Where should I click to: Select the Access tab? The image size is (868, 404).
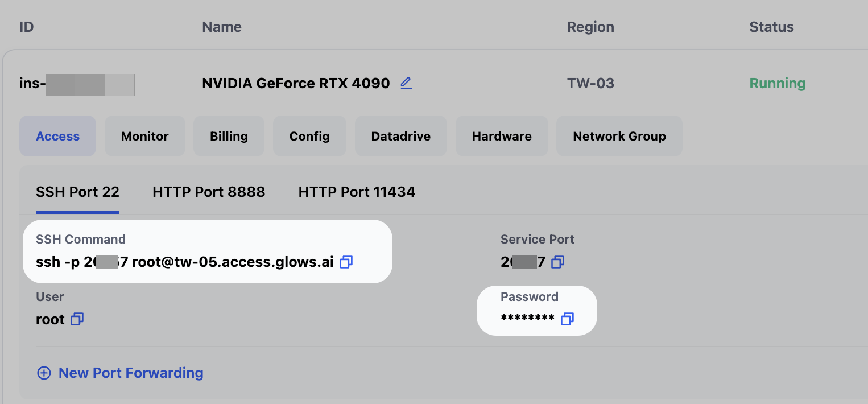[x=57, y=137]
